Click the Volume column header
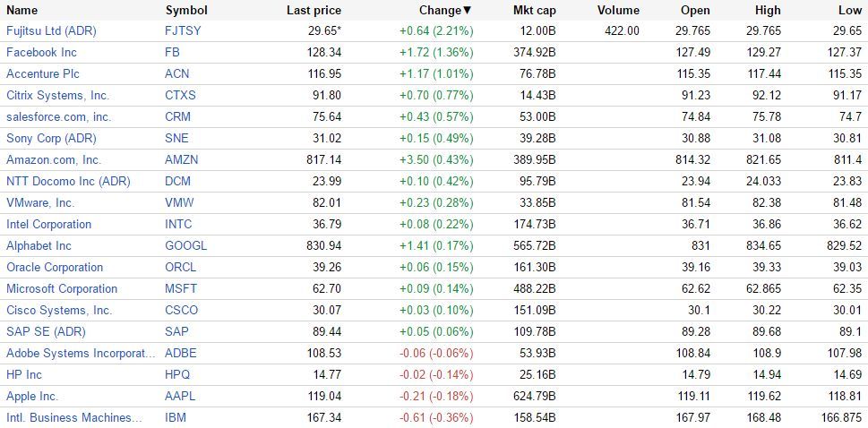868x428 pixels. pos(618,10)
